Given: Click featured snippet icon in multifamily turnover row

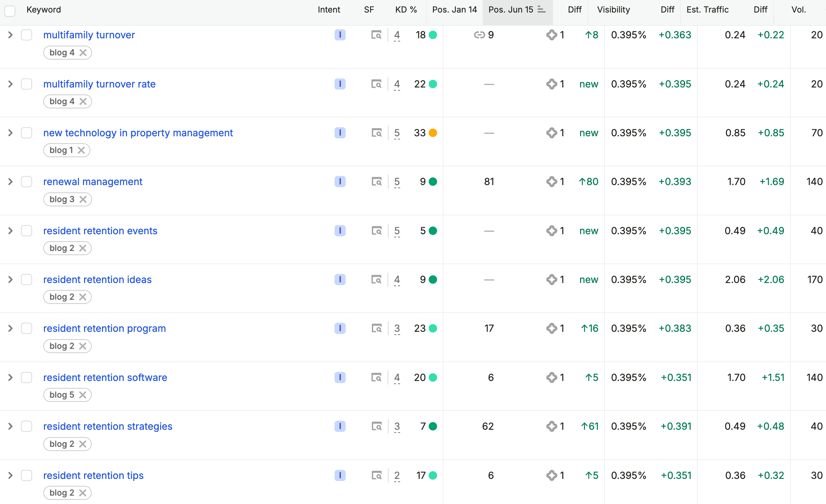Looking at the screenshot, I should (x=551, y=35).
